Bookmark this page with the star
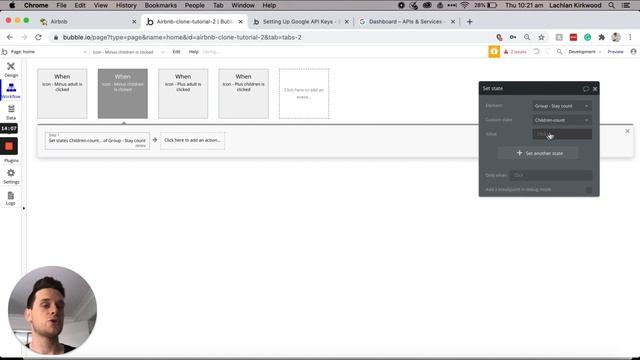 [x=541, y=37]
